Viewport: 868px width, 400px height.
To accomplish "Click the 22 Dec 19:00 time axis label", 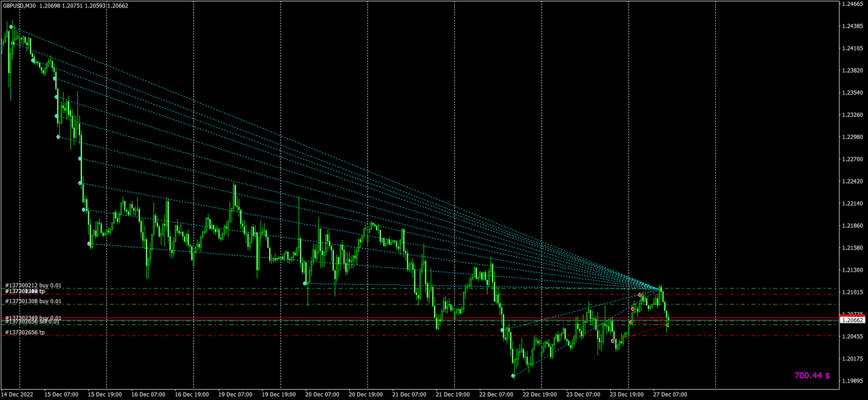I will (x=539, y=395).
